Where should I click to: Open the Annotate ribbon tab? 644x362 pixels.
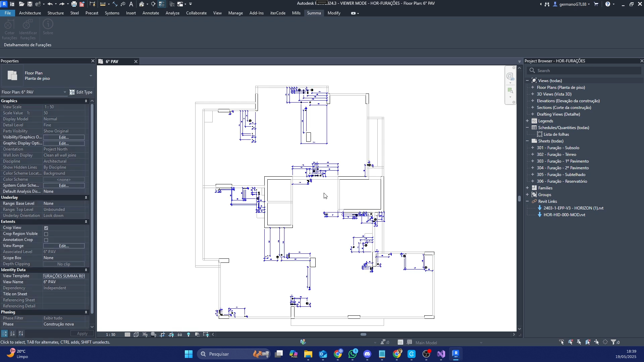click(x=151, y=13)
